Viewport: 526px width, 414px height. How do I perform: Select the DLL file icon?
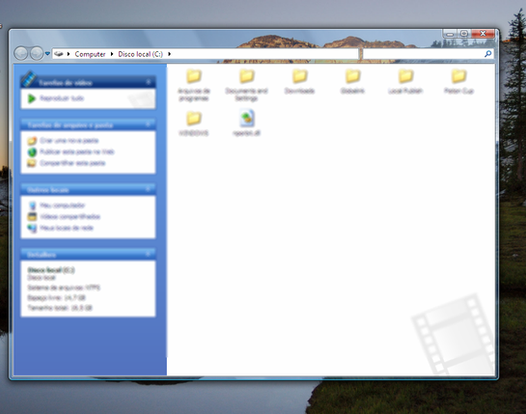[247, 118]
